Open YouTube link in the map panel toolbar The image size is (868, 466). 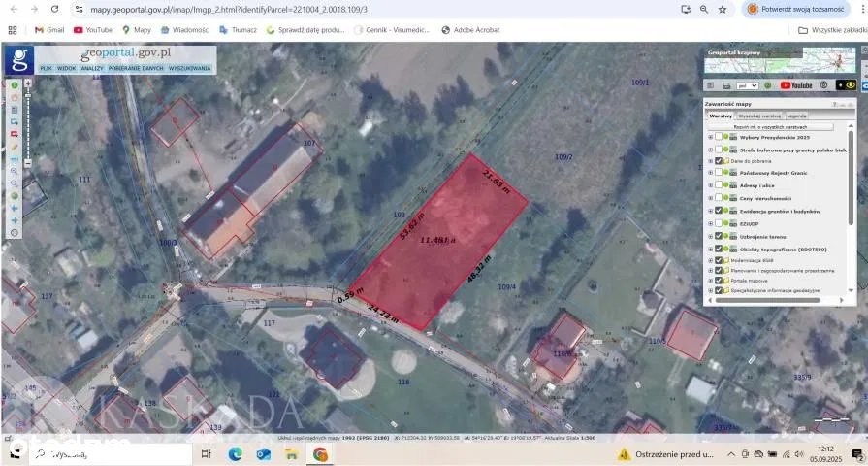click(x=796, y=85)
